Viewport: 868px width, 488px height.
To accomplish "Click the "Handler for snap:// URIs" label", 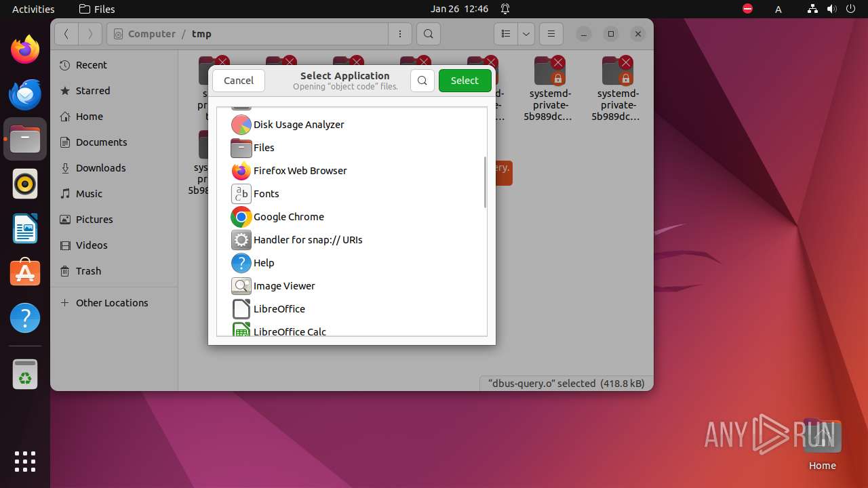I will point(308,240).
